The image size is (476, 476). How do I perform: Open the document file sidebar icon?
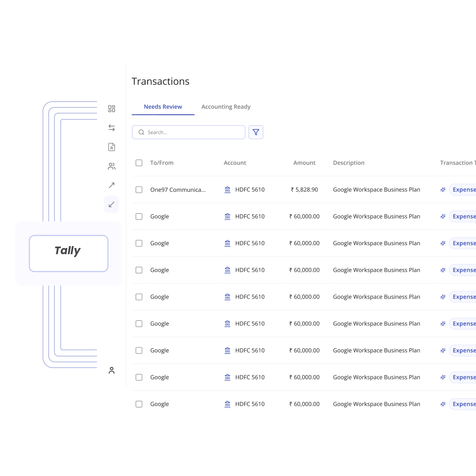(x=111, y=147)
